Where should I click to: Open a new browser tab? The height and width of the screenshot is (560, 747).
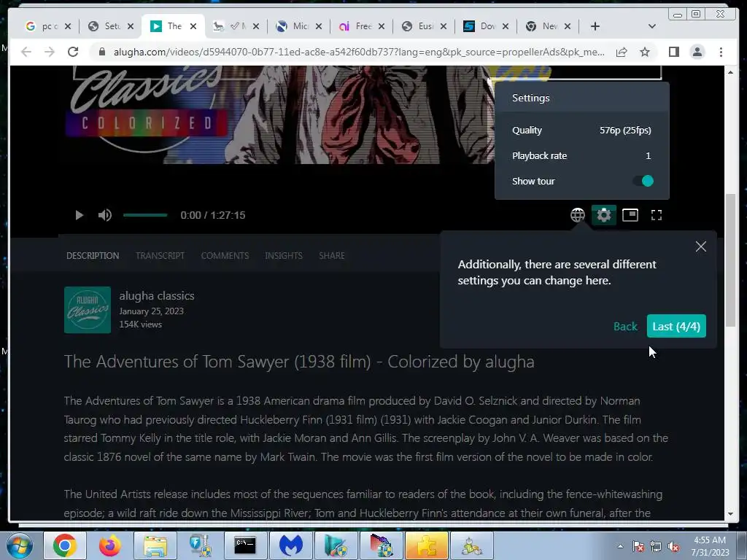coord(595,26)
